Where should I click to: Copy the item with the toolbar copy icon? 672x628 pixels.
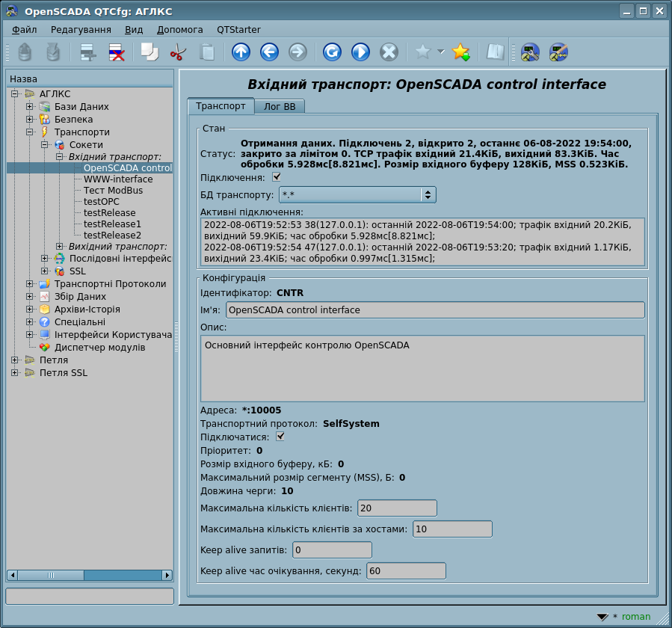pos(149,52)
